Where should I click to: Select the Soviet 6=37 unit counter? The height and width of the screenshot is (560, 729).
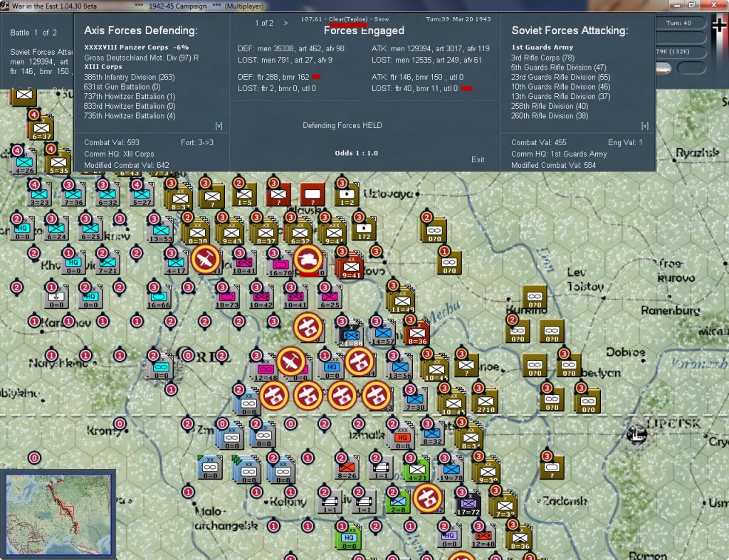(41, 129)
